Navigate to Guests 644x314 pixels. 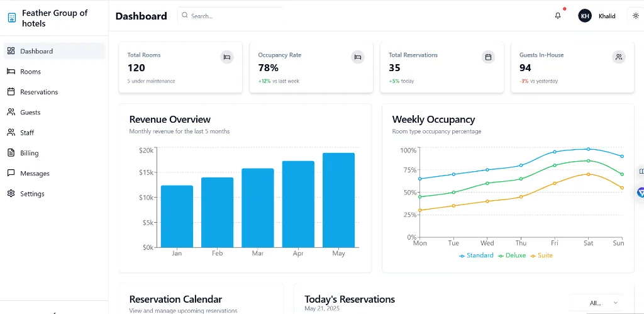coord(54,112)
